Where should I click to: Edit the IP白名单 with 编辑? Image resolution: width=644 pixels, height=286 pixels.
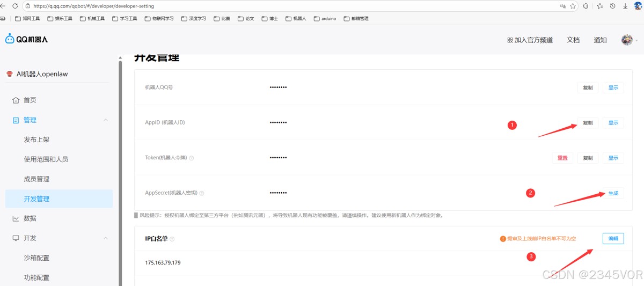tap(613, 239)
